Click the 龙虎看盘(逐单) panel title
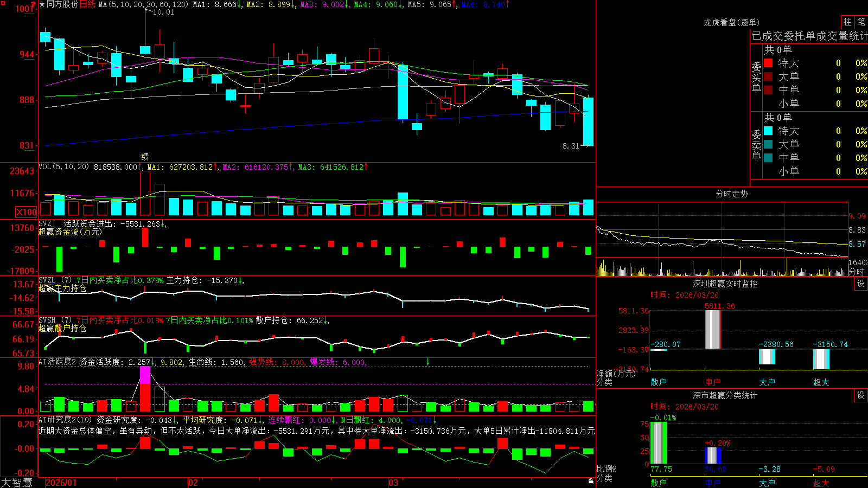Screen dimensions: 868x488 point(731,22)
